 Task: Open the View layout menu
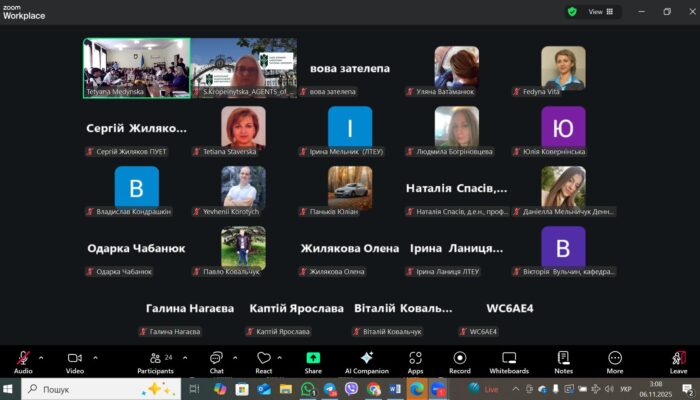pyautogui.click(x=600, y=12)
